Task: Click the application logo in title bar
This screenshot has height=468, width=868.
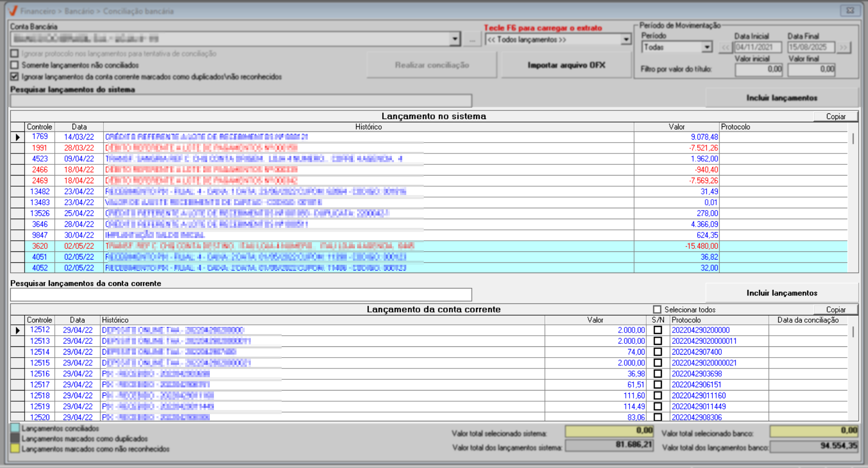Action: 13,11
